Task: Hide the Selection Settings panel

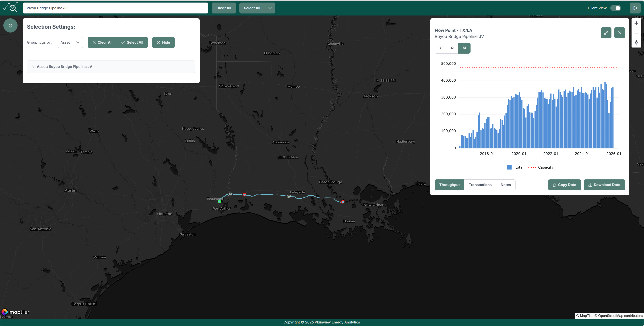Action: tap(163, 42)
